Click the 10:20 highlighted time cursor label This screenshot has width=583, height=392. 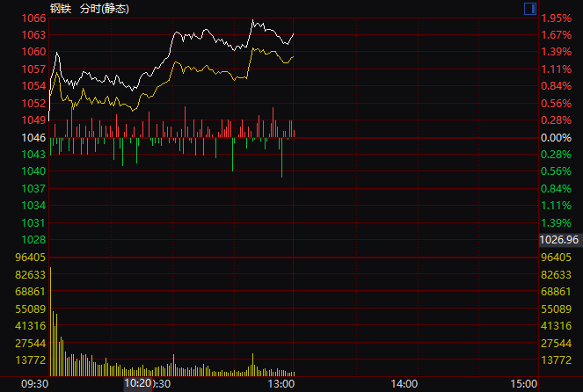(138, 384)
